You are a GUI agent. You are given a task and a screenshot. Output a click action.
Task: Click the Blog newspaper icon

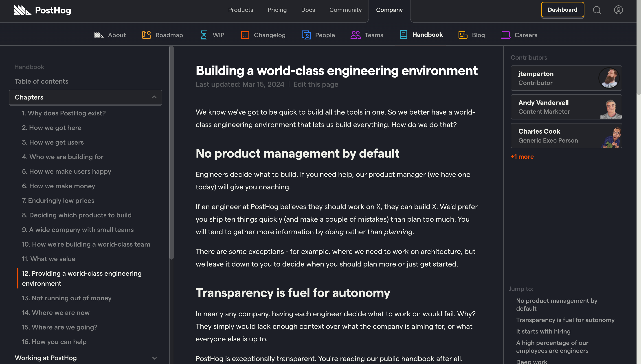463,35
